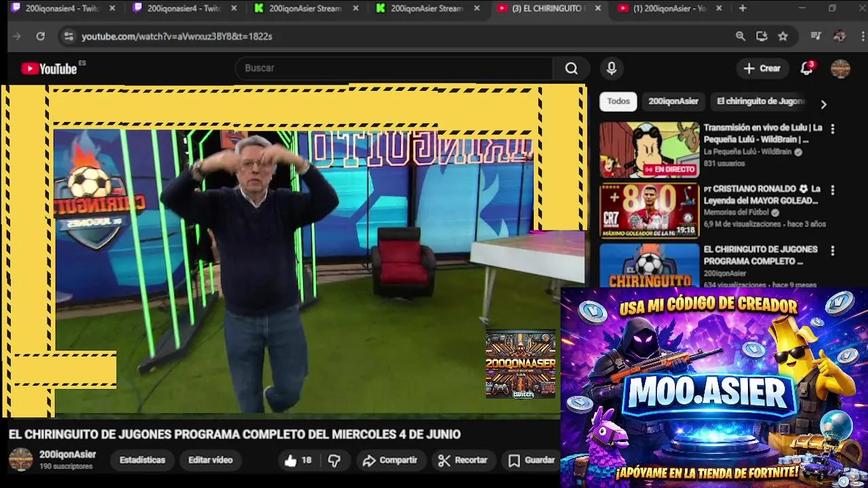This screenshot has width=868, height=488.
Task: Click the YouTube search magnifier button
Action: click(571, 68)
